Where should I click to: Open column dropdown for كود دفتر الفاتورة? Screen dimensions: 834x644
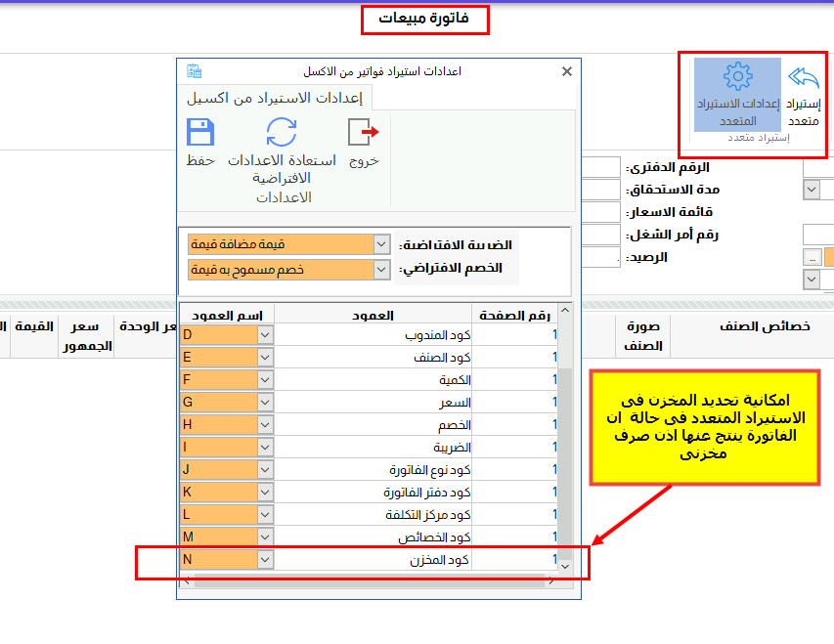[265, 492]
